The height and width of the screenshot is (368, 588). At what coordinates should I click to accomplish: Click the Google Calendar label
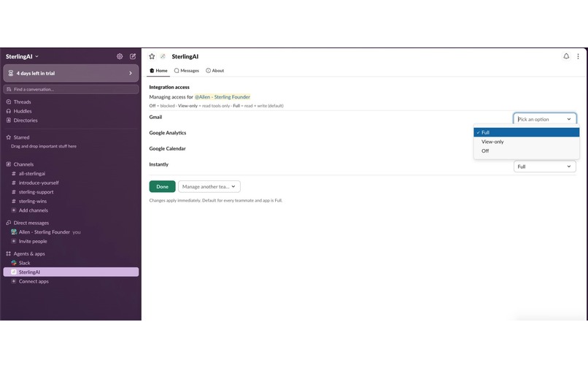[x=167, y=149]
